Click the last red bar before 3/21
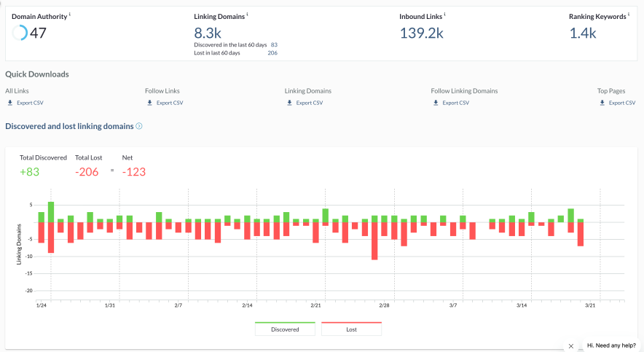The image size is (644, 352). pyautogui.click(x=581, y=234)
